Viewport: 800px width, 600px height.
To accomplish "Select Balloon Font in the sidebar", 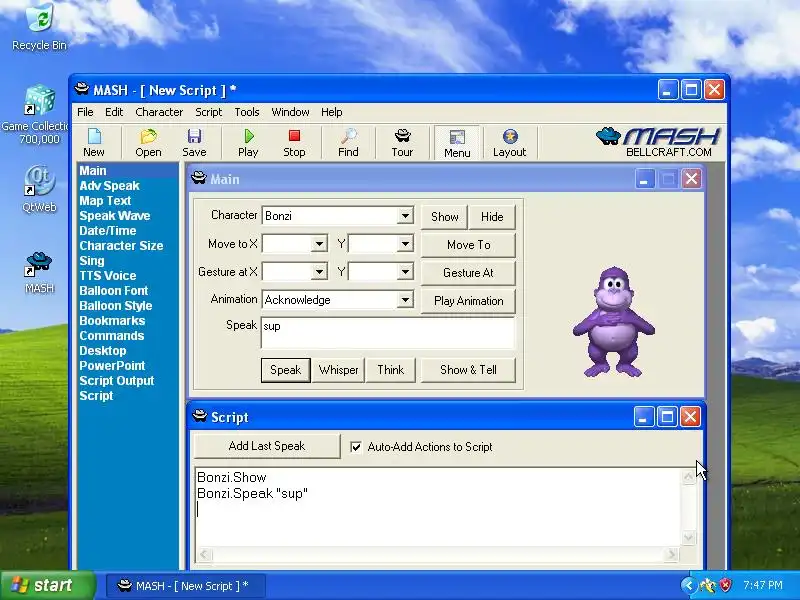I will click(x=114, y=291).
